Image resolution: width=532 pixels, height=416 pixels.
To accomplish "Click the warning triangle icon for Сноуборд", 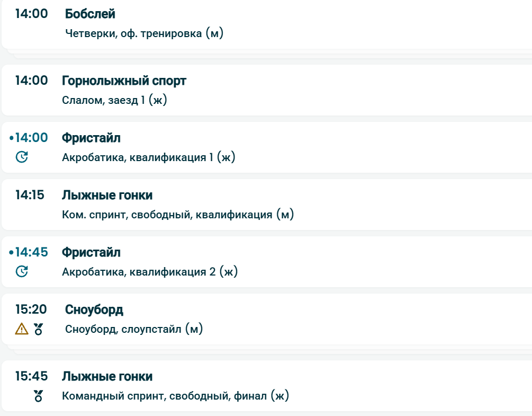I will coord(22,329).
